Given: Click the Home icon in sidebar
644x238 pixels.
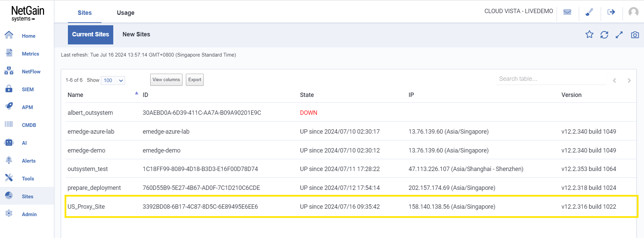Looking at the screenshot, I should [x=9, y=35].
